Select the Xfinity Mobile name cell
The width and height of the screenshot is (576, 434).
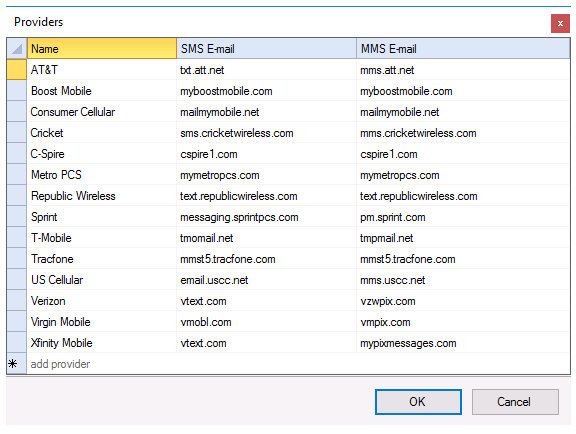[x=102, y=343]
